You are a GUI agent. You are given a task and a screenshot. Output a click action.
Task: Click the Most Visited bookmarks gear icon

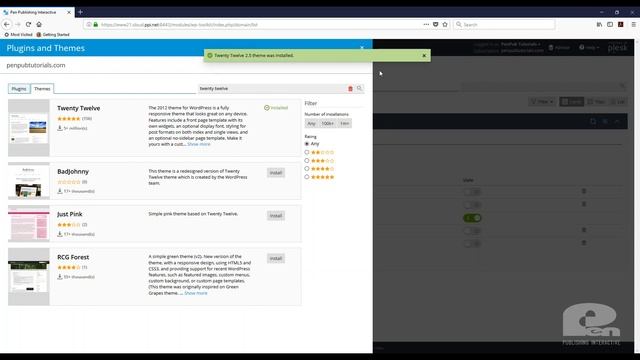[x=7, y=35]
